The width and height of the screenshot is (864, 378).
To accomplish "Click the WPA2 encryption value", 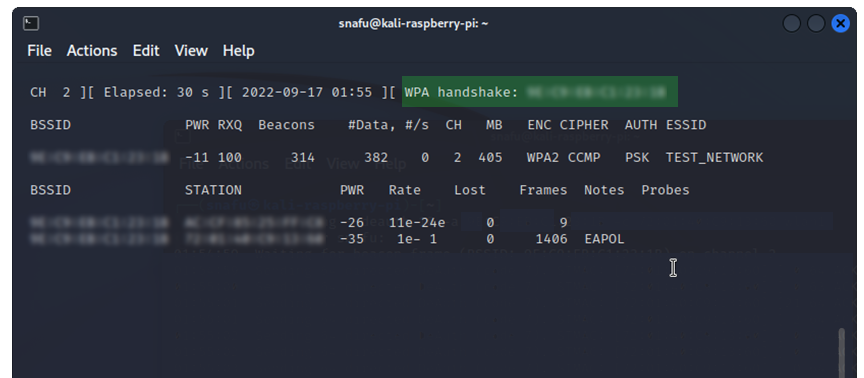I will click(543, 158).
